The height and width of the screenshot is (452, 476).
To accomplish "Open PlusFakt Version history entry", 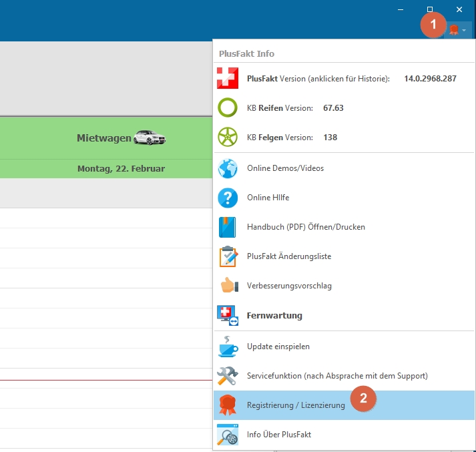I will point(344,78).
